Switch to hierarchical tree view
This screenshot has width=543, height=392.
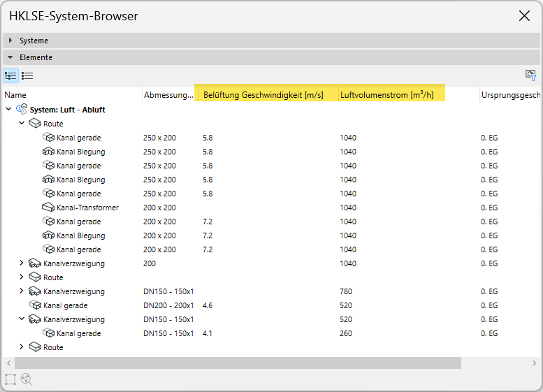point(10,75)
